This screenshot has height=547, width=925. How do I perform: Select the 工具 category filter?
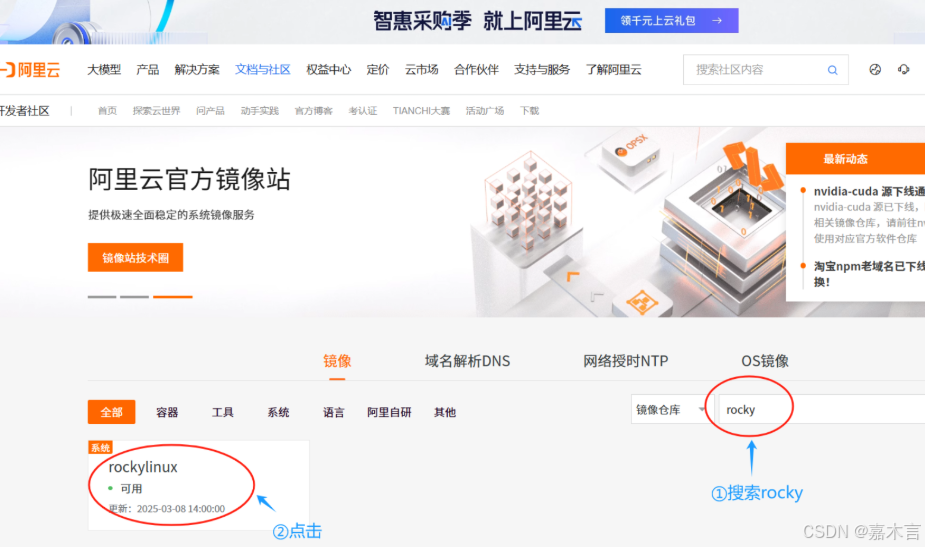click(222, 412)
